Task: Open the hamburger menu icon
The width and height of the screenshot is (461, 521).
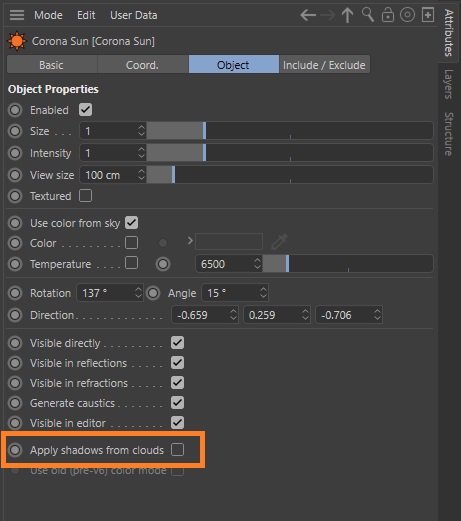Action: tap(17, 15)
